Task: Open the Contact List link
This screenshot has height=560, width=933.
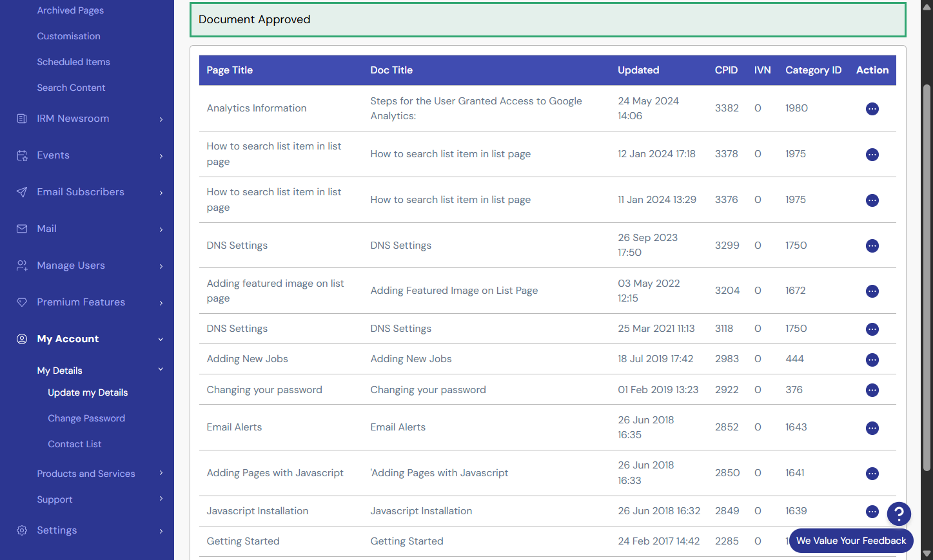Action: click(x=75, y=444)
